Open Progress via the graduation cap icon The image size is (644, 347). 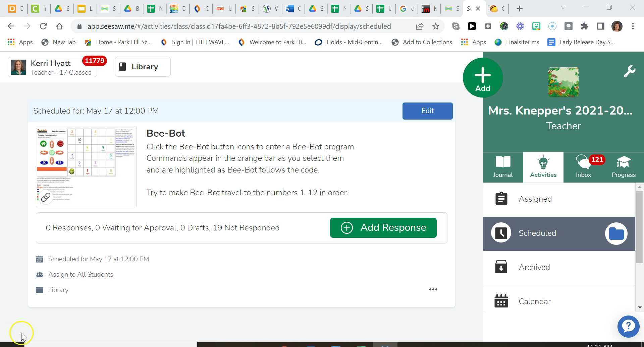[x=624, y=166]
